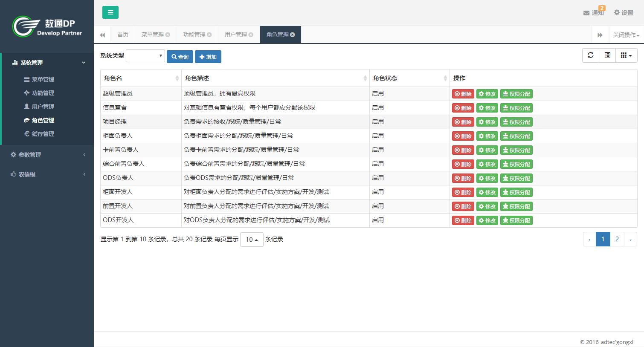This screenshot has width=644, height=347.
Task: Switch to the 首页 tab
Action: coord(123,35)
